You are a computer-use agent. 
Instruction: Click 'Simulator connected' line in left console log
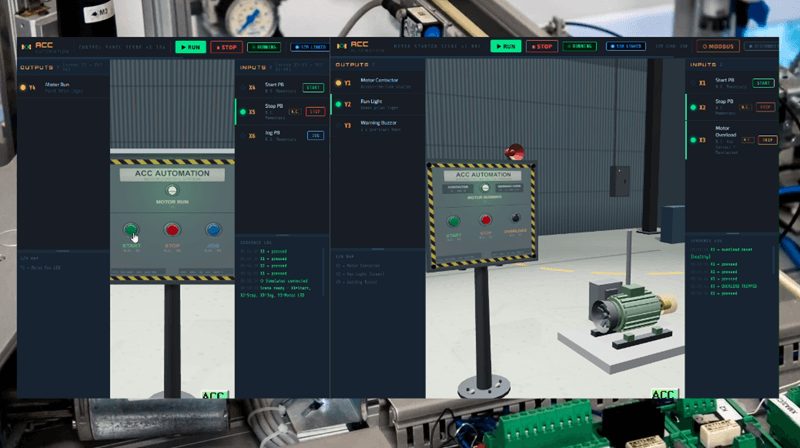coord(284,281)
